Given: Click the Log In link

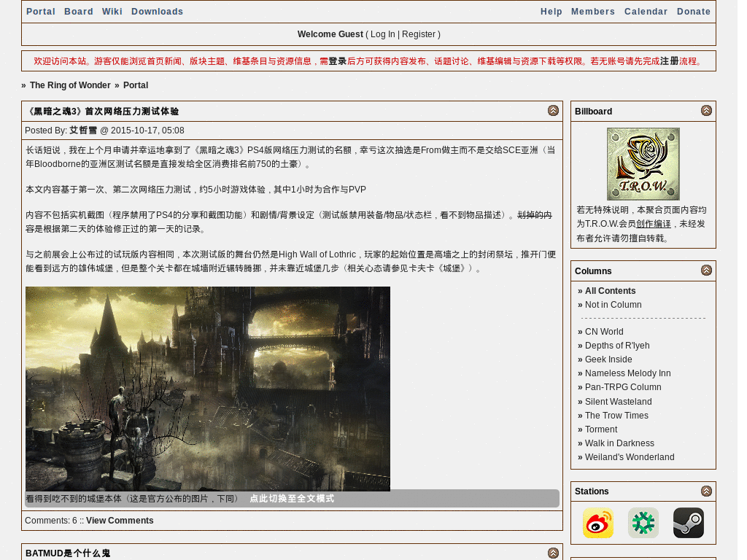Looking at the screenshot, I should pos(382,34).
